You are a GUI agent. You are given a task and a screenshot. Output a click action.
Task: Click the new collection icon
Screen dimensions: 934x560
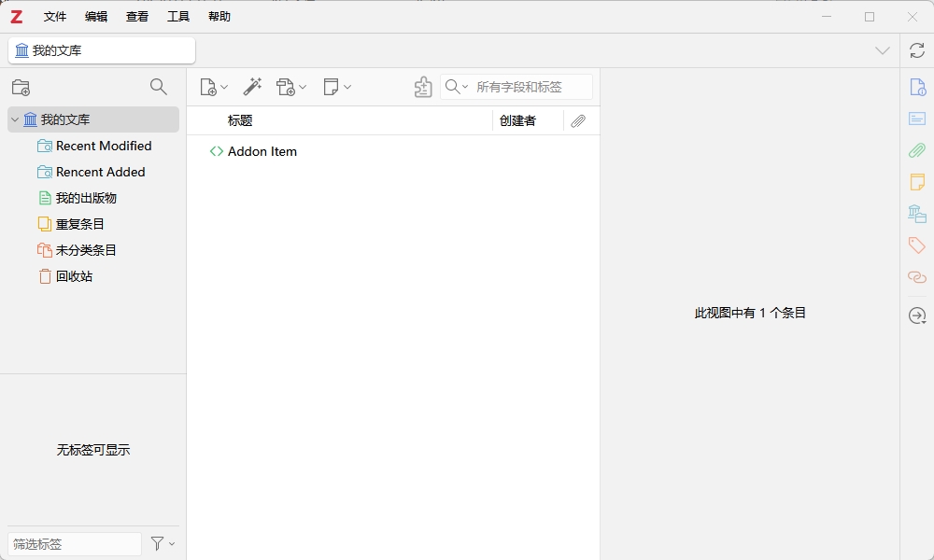point(21,87)
